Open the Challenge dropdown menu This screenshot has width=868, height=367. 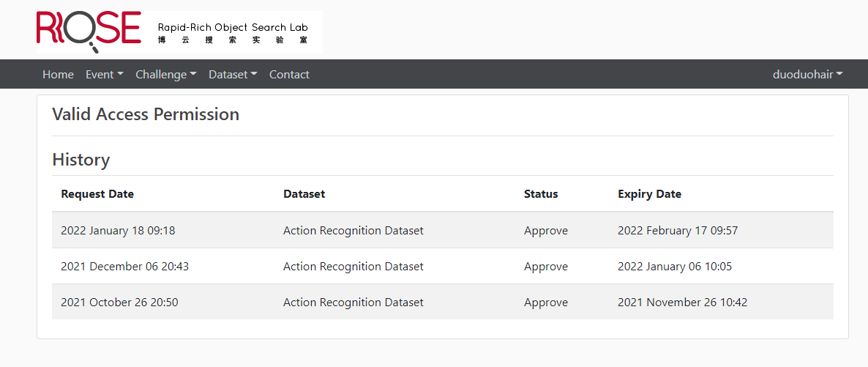coord(165,75)
